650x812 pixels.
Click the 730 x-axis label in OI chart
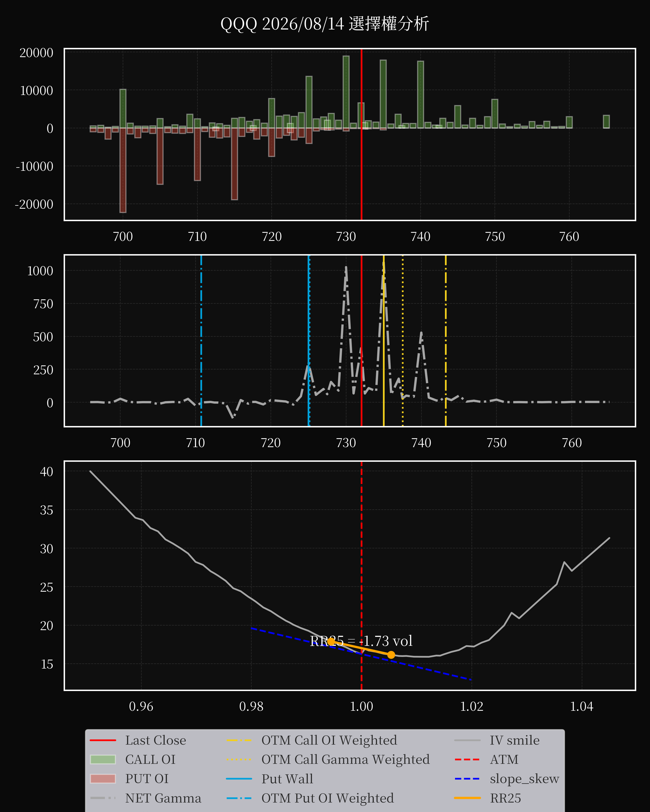(x=346, y=237)
